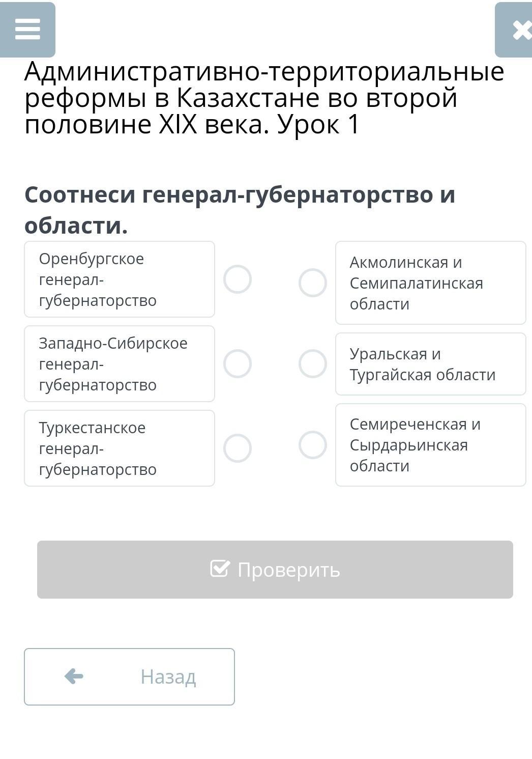This screenshot has width=532, height=759.
Task: Click the Акмолинская и Семипалатинская области card
Action: click(430, 283)
